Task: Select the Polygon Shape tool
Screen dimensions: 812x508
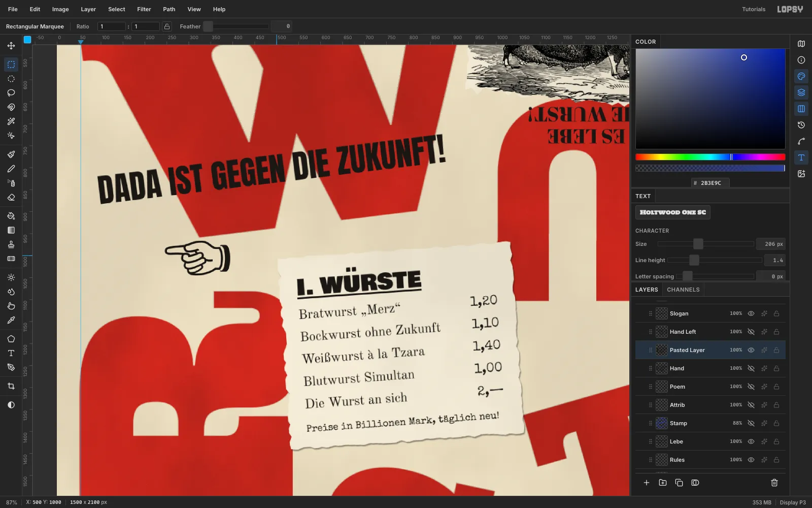Action: 11,339
